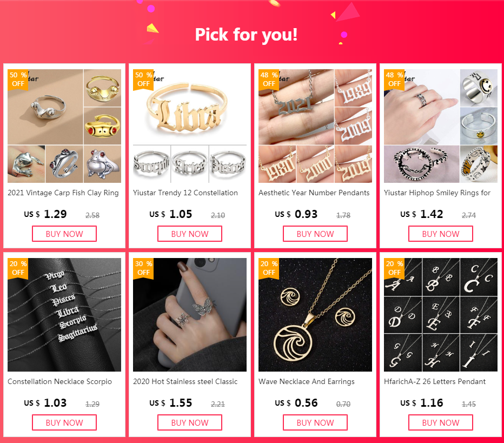Open the gold Libra ring product image
This screenshot has width=504, height=443.
point(190,126)
